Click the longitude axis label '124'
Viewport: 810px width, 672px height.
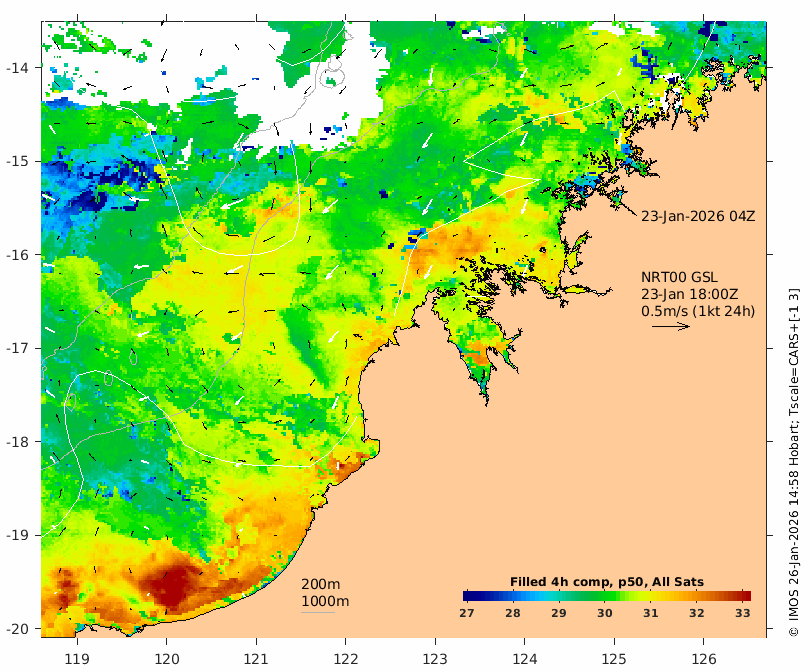point(525,659)
